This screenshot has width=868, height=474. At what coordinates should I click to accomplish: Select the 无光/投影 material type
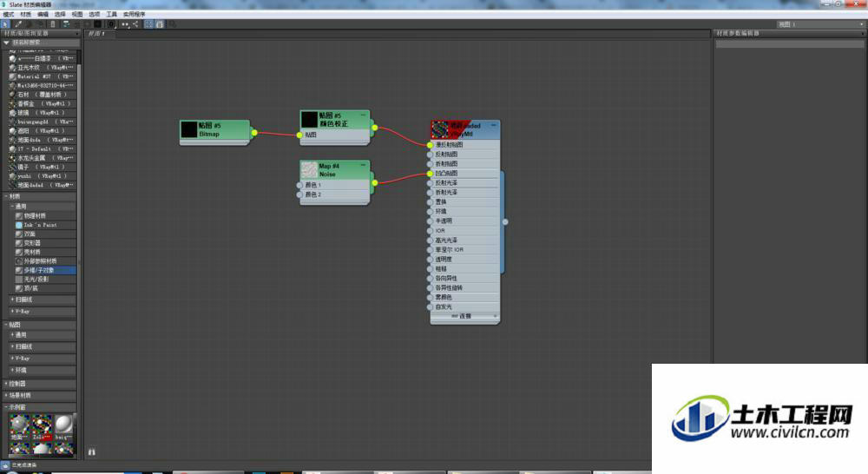coord(45,279)
